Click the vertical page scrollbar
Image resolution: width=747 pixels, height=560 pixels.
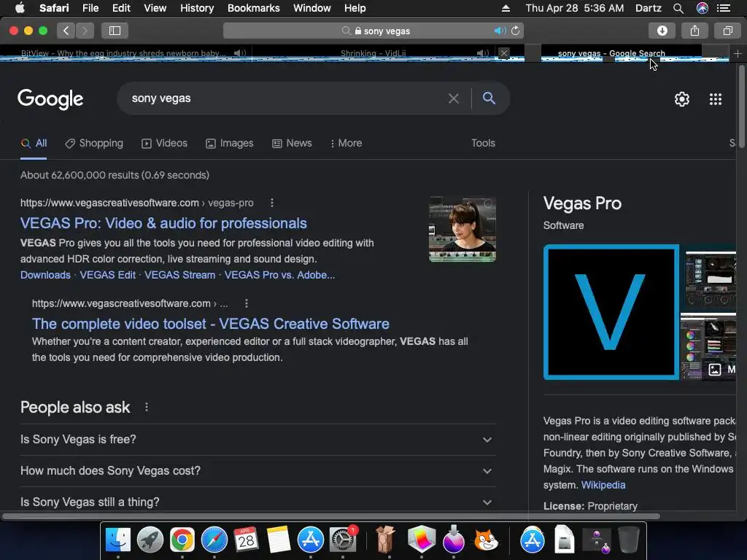[742, 107]
